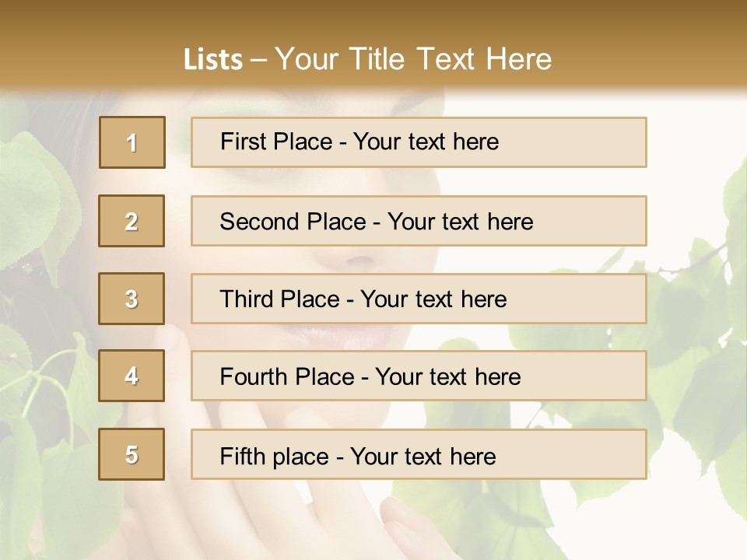
Task: Click the number 5 box
Action: click(132, 454)
